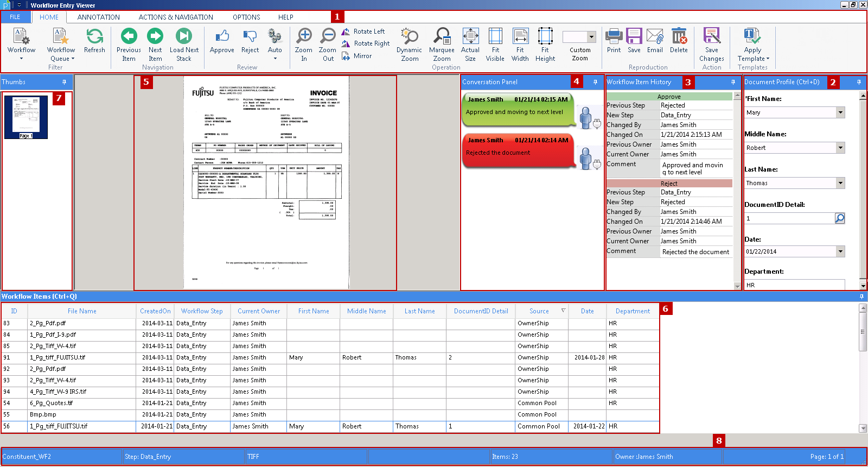Toggle pin on Conversation Panel
Image resolution: width=868 pixels, height=467 pixels.
(595, 82)
